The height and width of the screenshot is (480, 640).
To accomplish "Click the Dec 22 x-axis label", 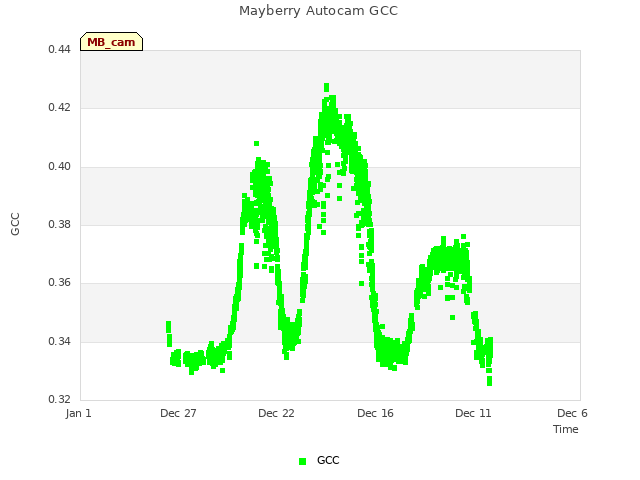I will point(276,413).
